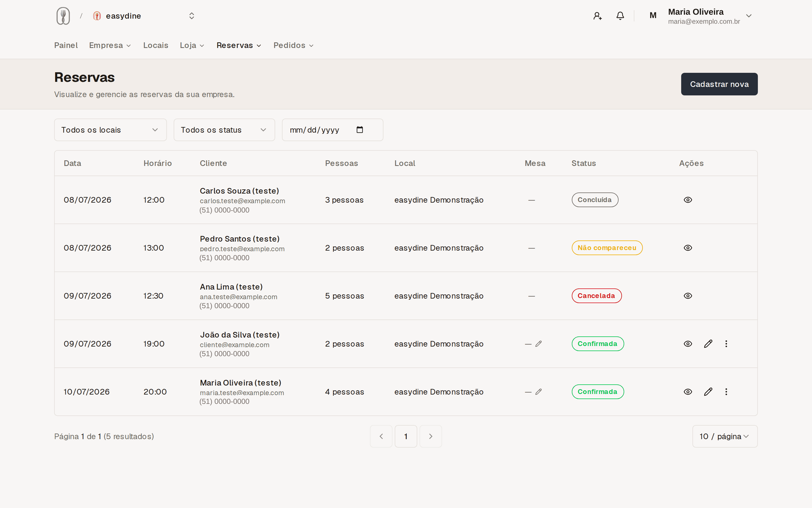Click the date filter field
The image size is (812, 508).
coord(332,130)
